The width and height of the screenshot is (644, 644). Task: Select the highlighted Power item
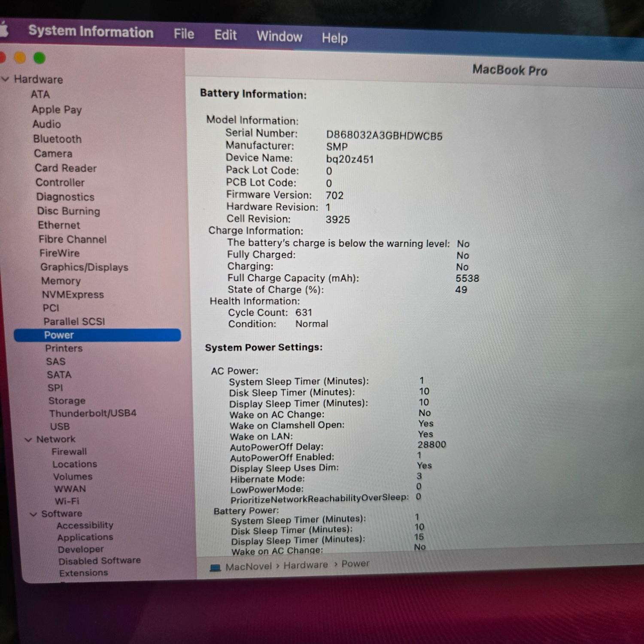[x=97, y=335]
